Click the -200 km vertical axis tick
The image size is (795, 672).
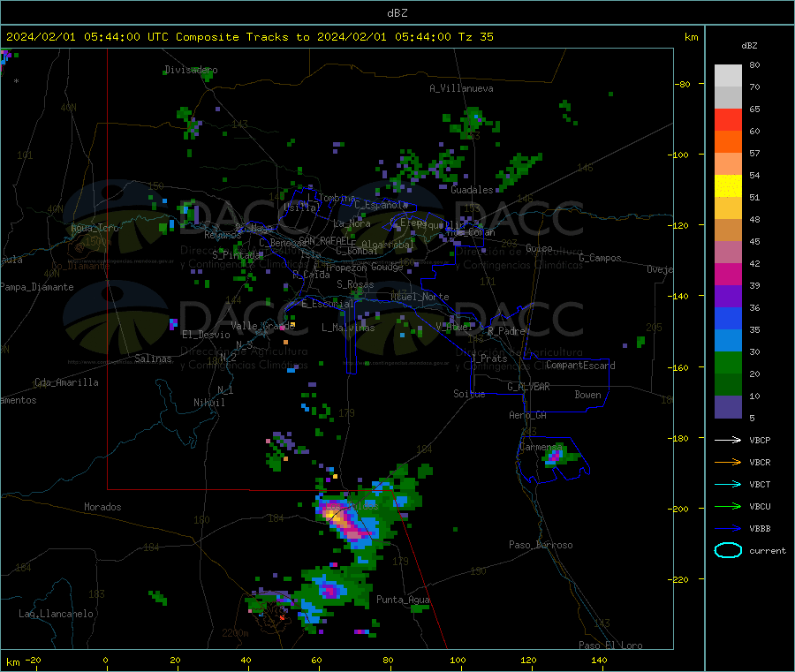tap(687, 509)
